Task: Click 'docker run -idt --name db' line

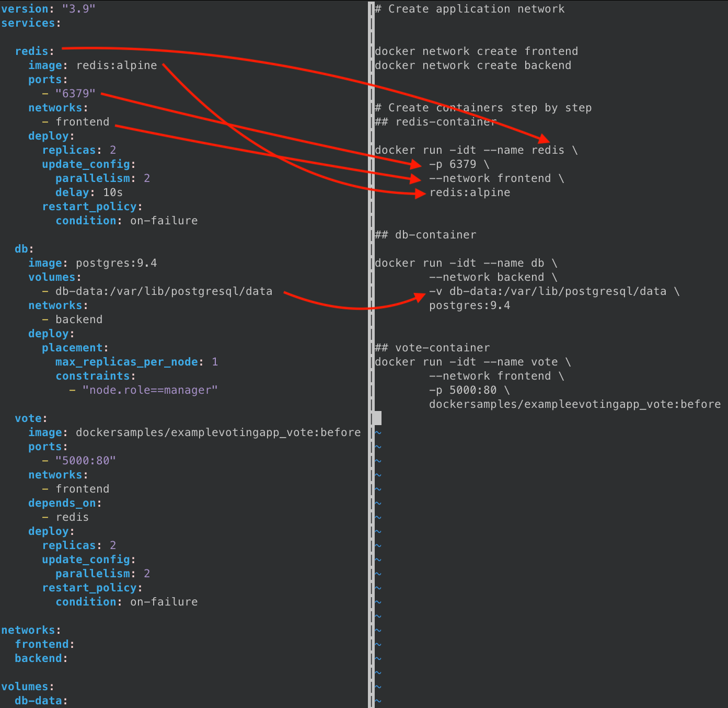Action: pyautogui.click(x=466, y=263)
